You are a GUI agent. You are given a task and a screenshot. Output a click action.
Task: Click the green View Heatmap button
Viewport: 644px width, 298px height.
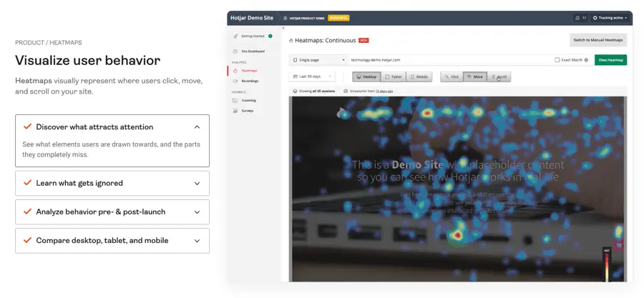[611, 60]
